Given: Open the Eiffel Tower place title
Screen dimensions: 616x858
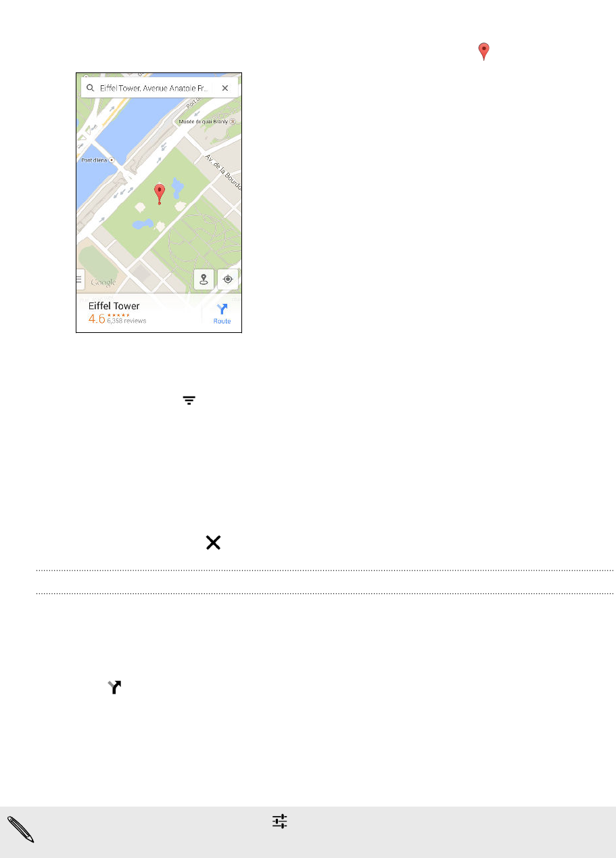Looking at the screenshot, I should (114, 306).
